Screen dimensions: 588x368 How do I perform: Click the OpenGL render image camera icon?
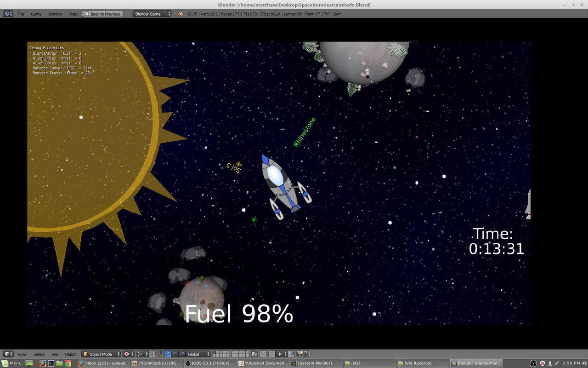click(300, 354)
